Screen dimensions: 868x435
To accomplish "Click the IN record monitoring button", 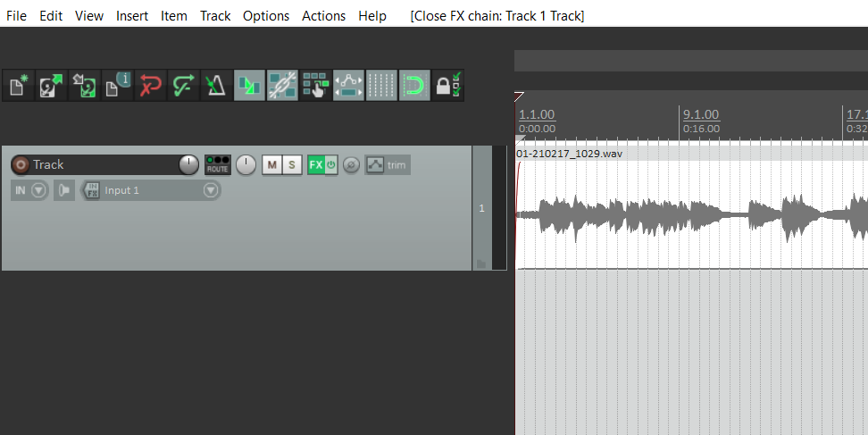I will tap(21, 190).
